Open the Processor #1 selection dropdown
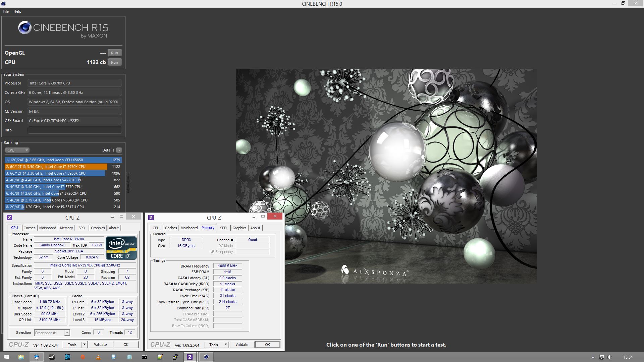The height and width of the screenshot is (362, 644). coord(52,333)
